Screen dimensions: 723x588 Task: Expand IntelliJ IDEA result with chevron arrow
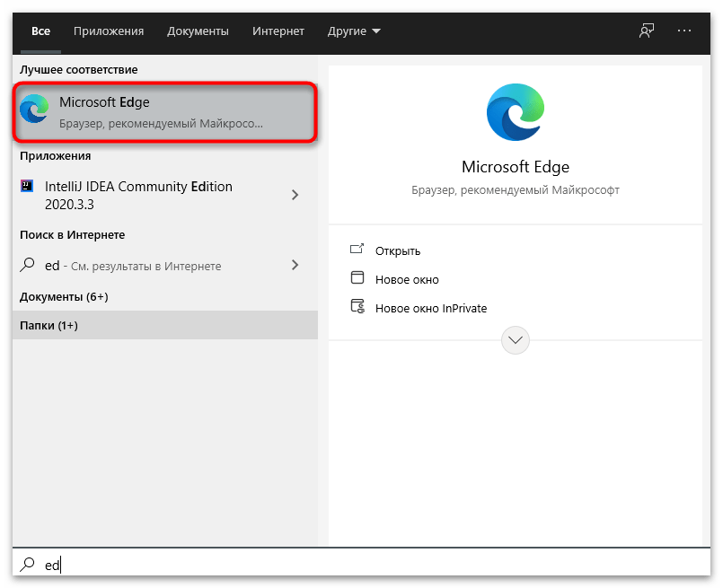pos(295,194)
